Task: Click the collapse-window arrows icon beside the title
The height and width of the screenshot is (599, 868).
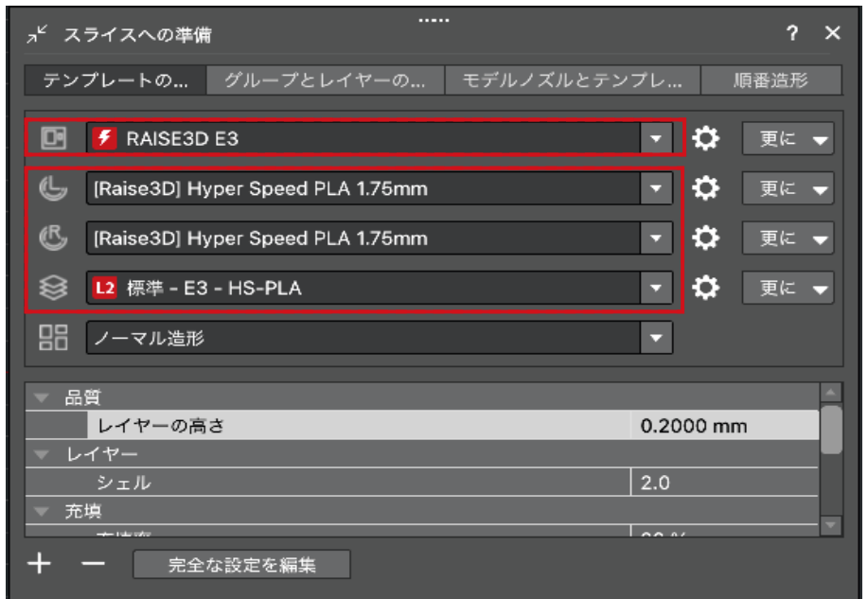Action: (37, 34)
